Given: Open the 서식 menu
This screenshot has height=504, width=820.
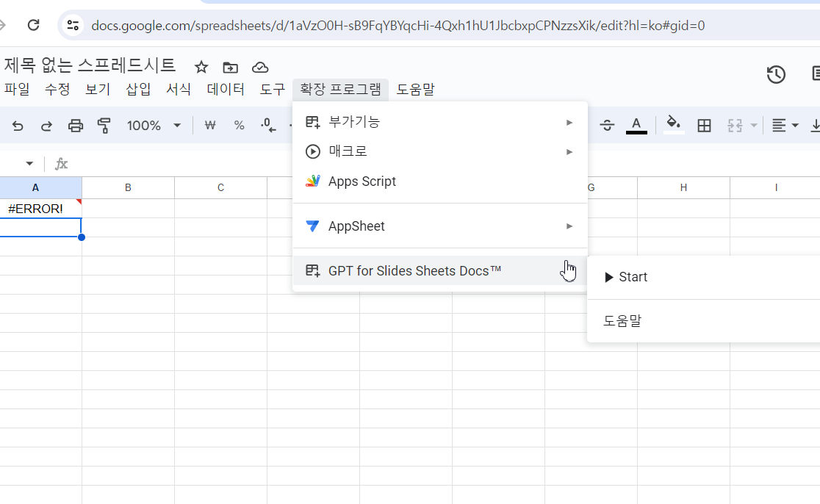Looking at the screenshot, I should (x=179, y=90).
